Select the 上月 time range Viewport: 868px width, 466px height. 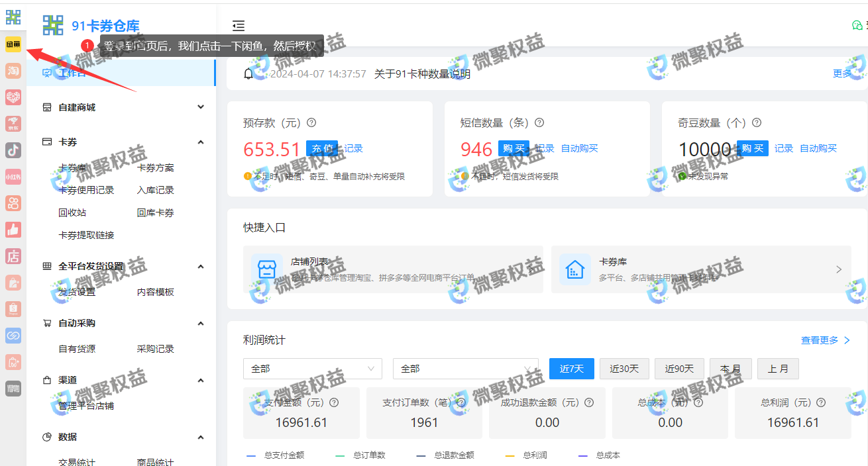[x=779, y=369]
